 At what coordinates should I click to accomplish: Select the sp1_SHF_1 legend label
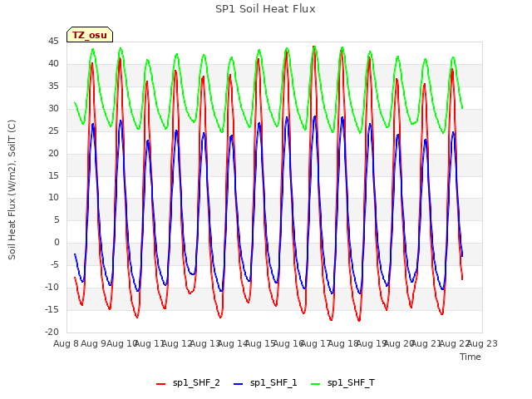(273, 383)
